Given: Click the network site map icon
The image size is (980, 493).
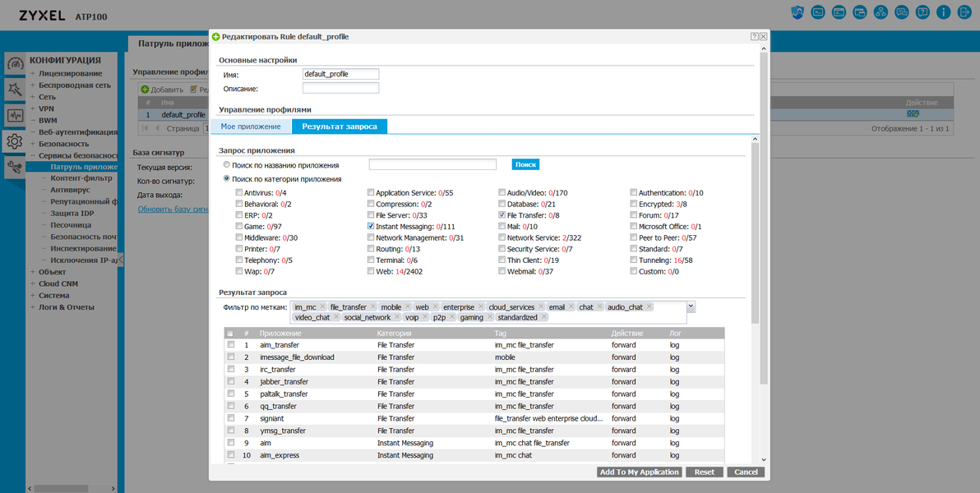Looking at the screenshot, I should (881, 12).
